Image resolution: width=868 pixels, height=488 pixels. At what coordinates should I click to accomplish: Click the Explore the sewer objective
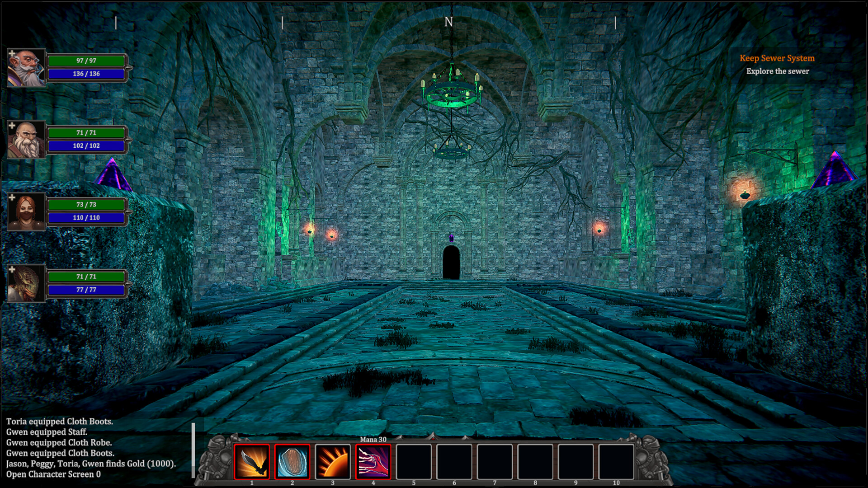click(x=778, y=71)
